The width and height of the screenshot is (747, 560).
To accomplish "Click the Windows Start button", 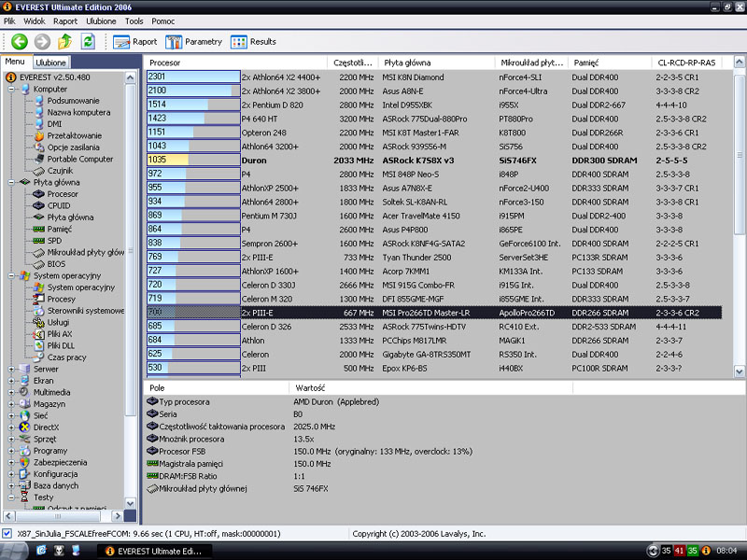I will click(x=13, y=551).
